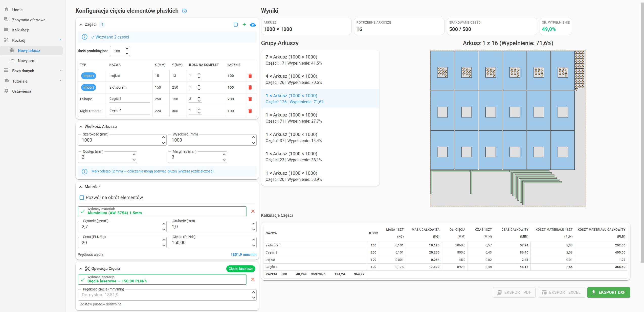Go to Kalkulacje in sidebar

click(x=21, y=30)
